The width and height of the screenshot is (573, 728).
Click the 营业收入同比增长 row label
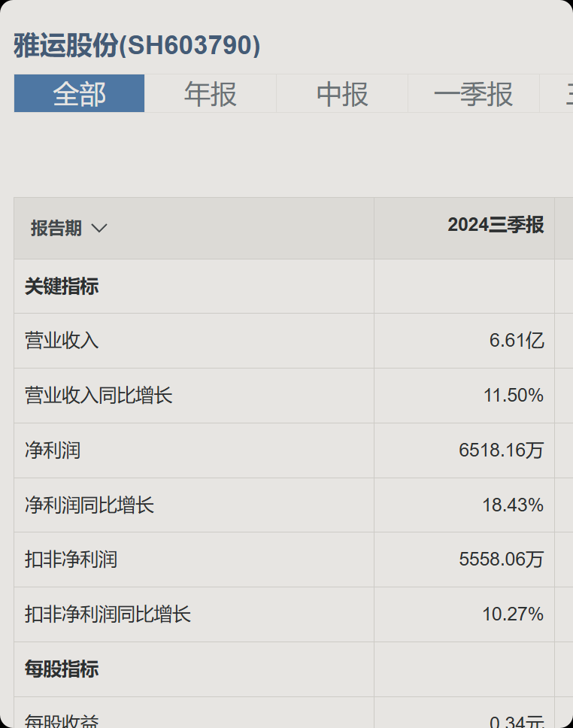pyautogui.click(x=99, y=396)
